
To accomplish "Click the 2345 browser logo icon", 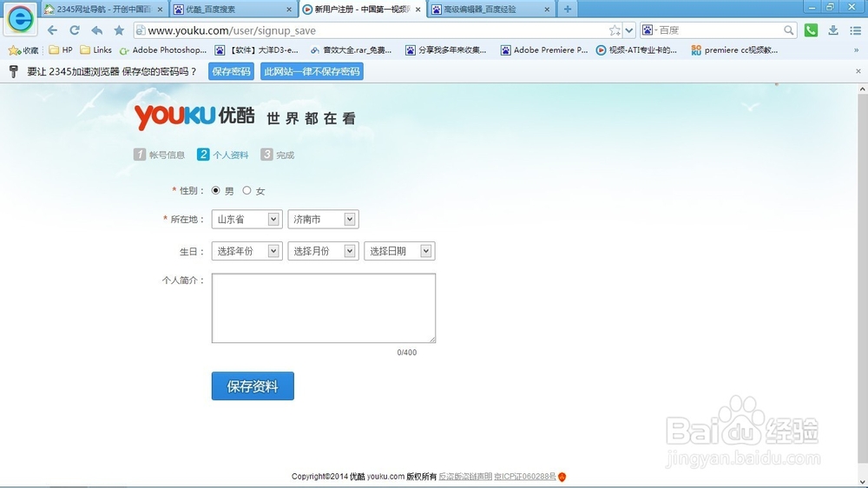I will click(21, 19).
